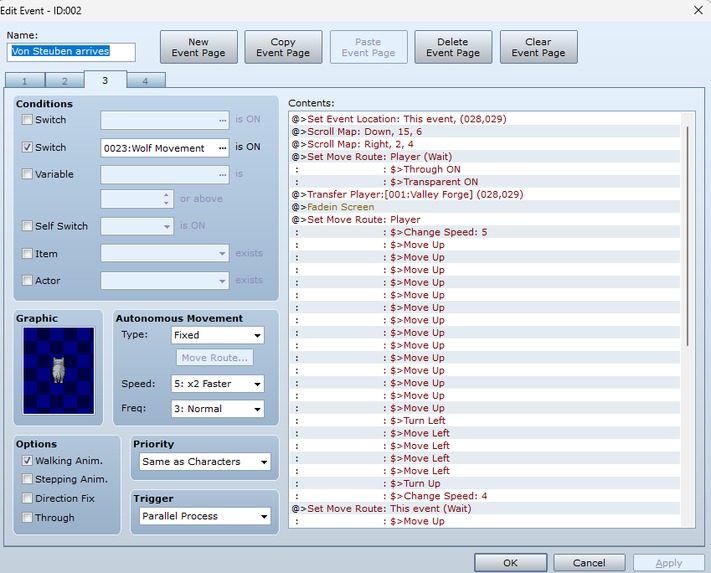Close the Edit Event dialog
Image resolution: width=711 pixels, height=573 pixels.
pyautogui.click(x=698, y=10)
